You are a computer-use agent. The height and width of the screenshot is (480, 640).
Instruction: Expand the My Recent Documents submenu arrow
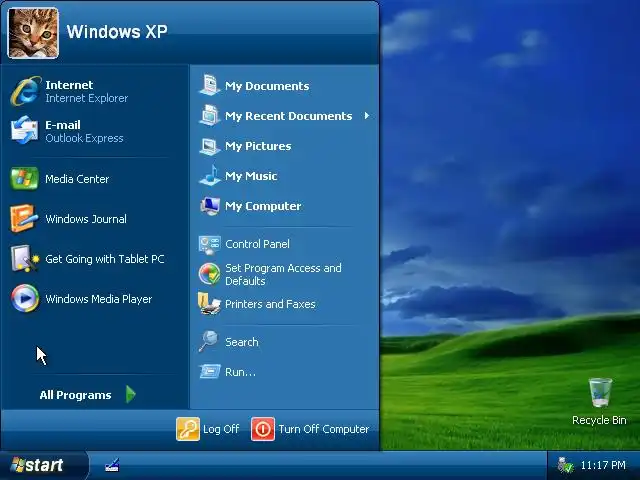[x=367, y=116]
